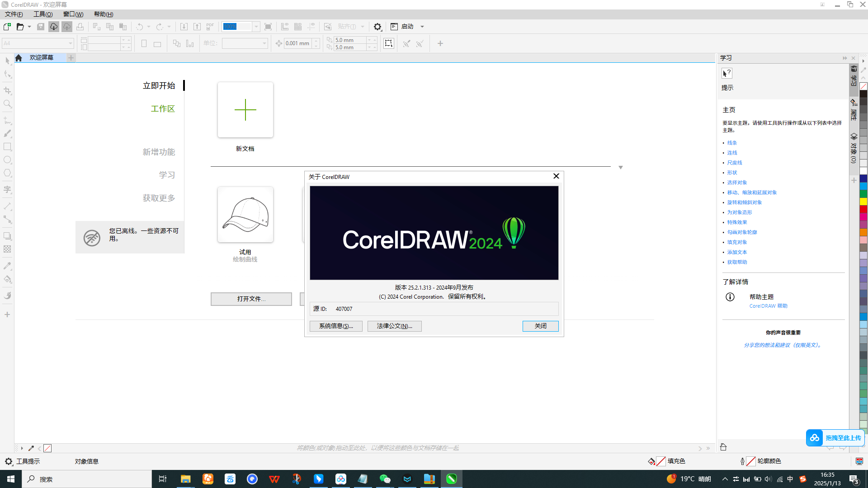Open the 单位 units dropdown
Viewport: 868px width, 488px height.
click(264, 43)
